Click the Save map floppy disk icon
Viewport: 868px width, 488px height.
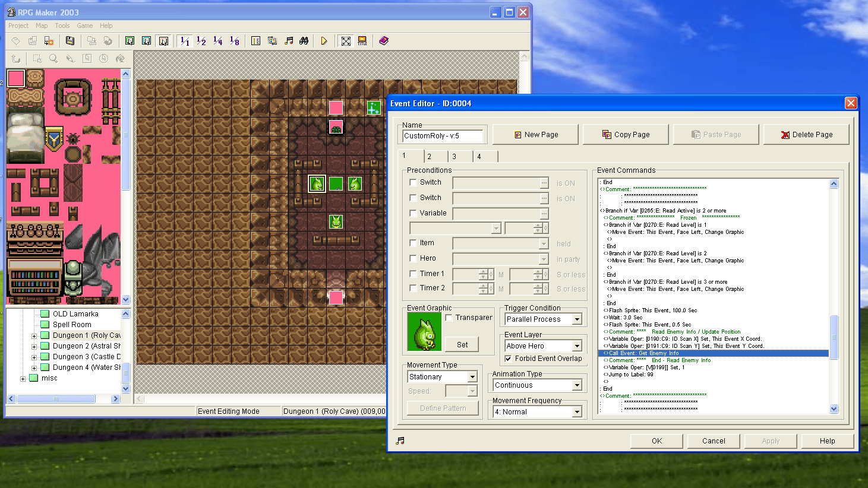tap(70, 41)
